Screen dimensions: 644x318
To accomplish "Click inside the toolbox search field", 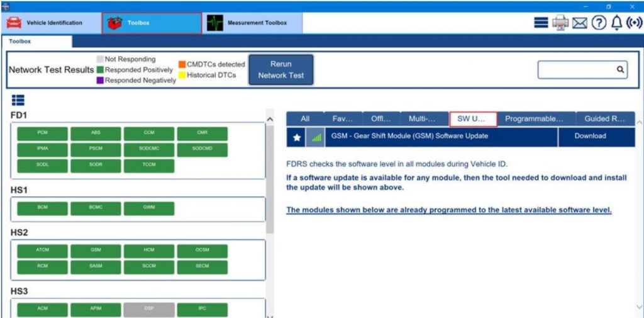I will coord(575,70).
